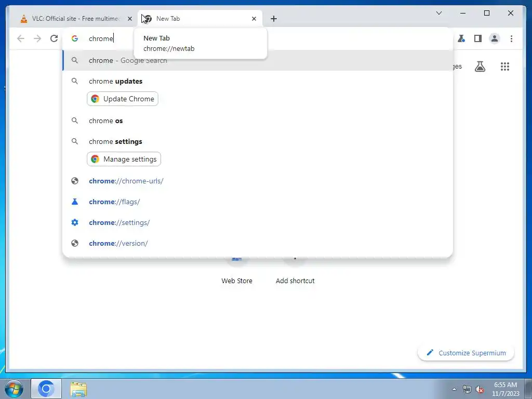Click the globe icon beside chrome://chrome-urls/

(75, 181)
